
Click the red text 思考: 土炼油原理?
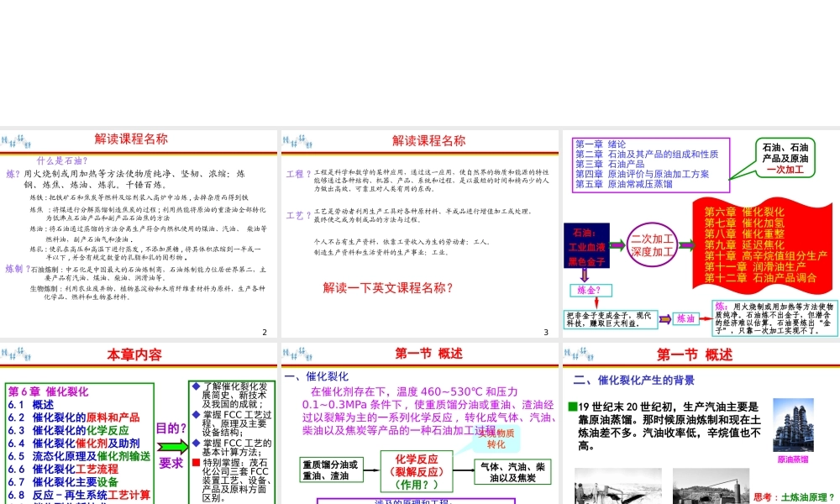click(795, 497)
